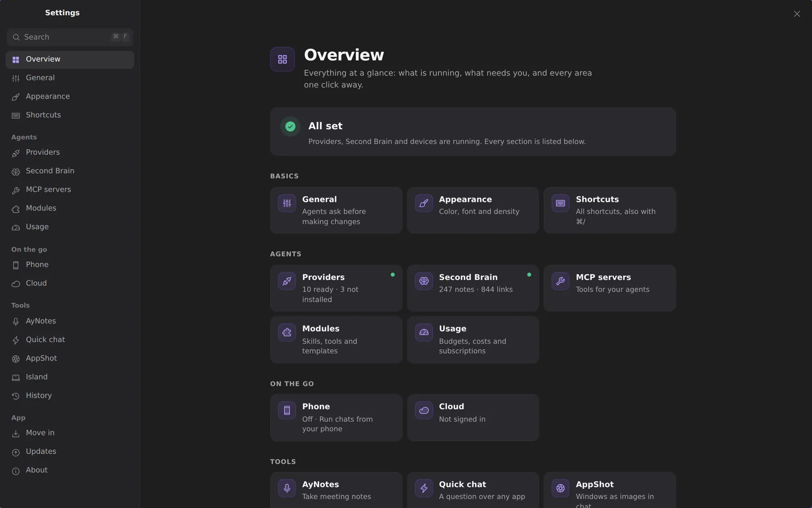Open Usage in the sidebar

(70, 227)
